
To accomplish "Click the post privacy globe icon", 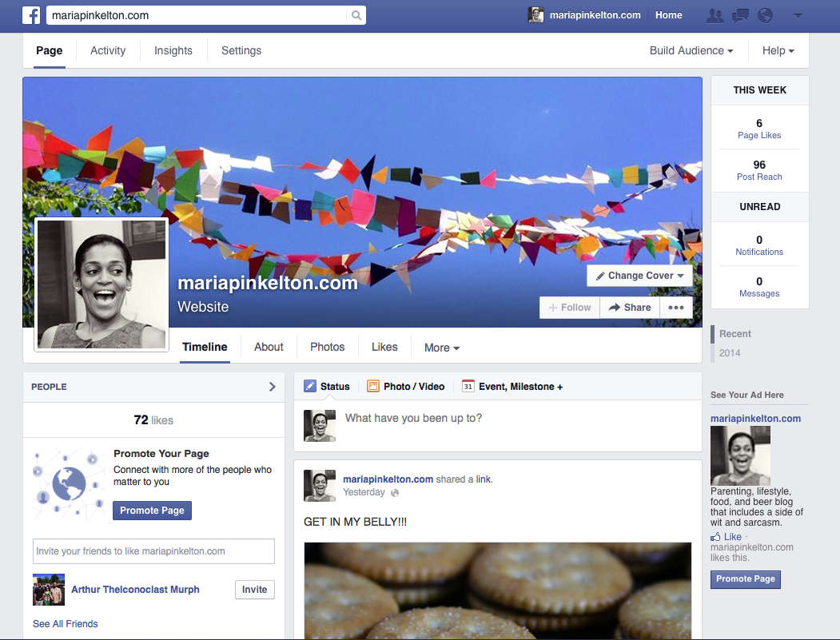I will coord(394,493).
